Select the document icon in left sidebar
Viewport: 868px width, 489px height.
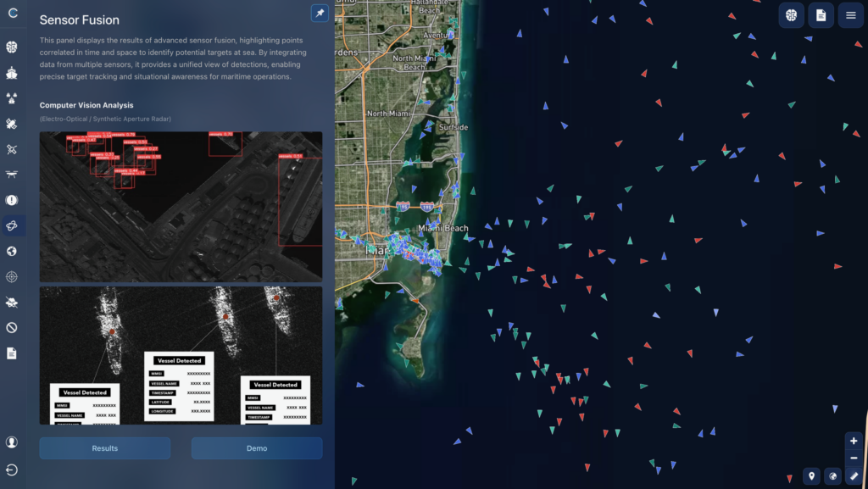12,353
